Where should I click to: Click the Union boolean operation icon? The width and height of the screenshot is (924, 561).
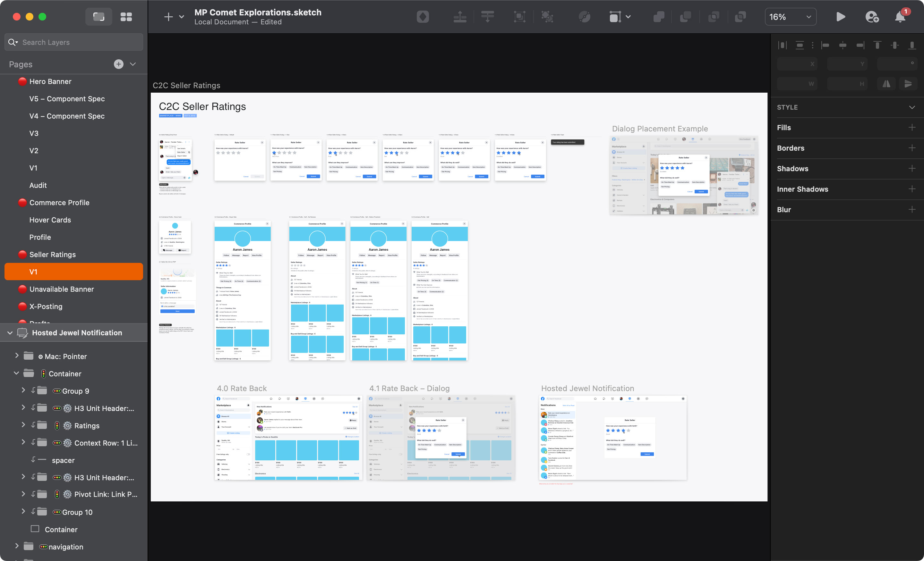point(658,17)
